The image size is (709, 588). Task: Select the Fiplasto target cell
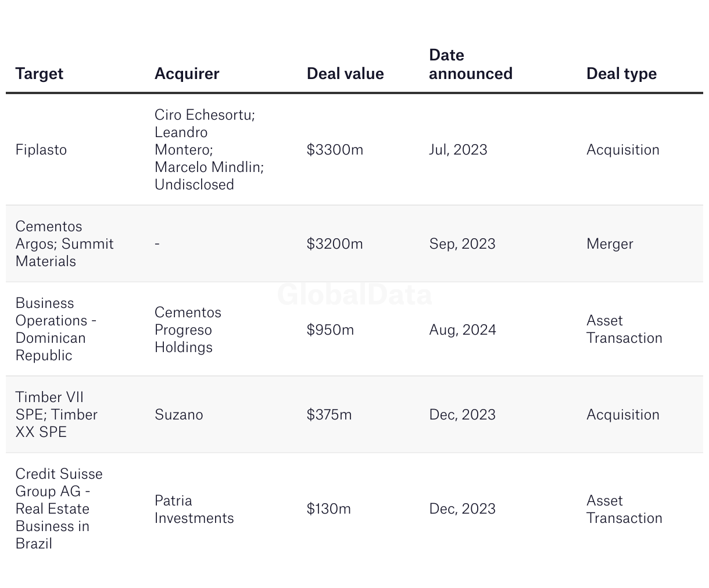(41, 150)
